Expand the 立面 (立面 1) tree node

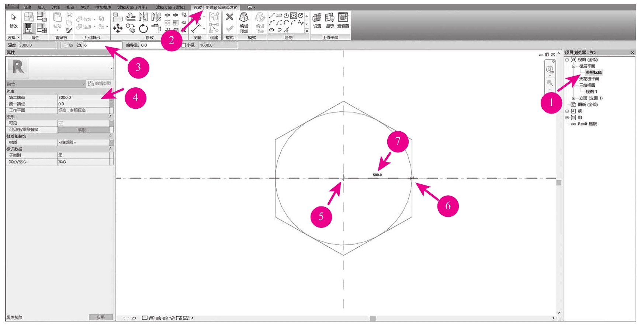(x=574, y=98)
